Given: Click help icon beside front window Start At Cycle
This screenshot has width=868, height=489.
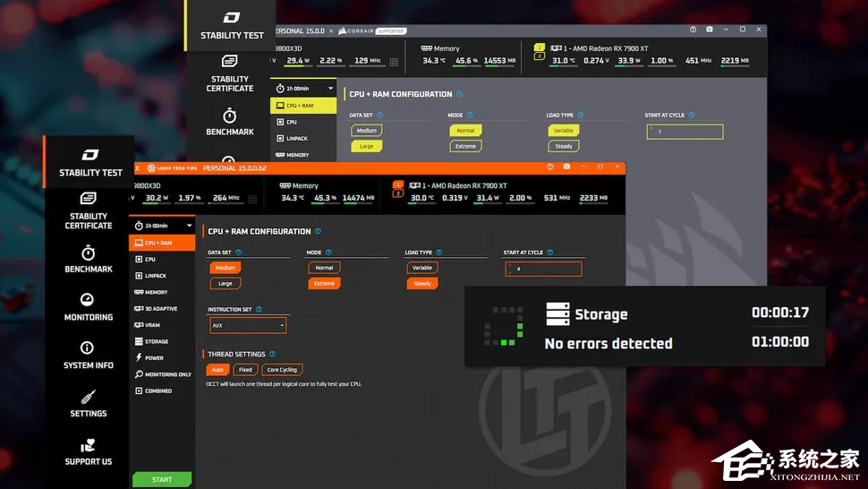Looking at the screenshot, I should pyautogui.click(x=549, y=253).
